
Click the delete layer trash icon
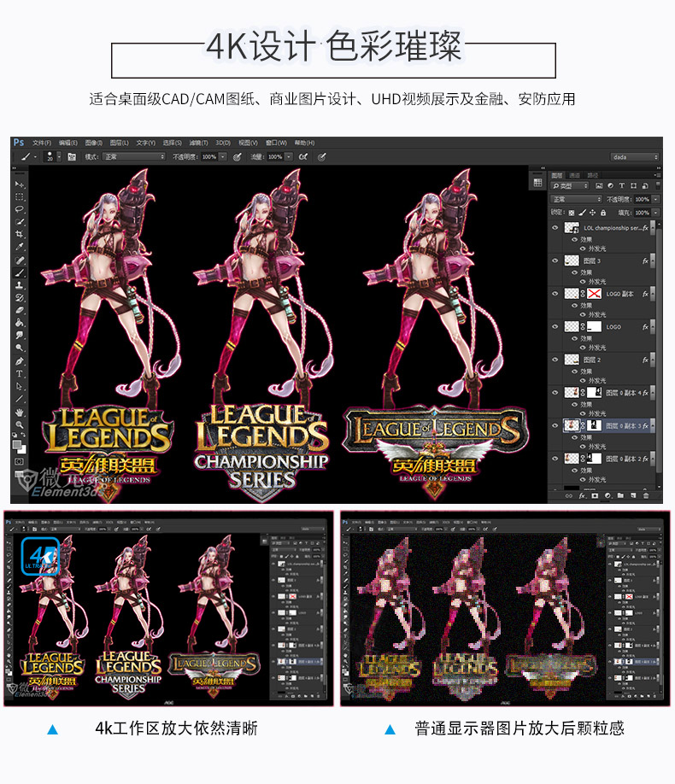[x=646, y=495]
